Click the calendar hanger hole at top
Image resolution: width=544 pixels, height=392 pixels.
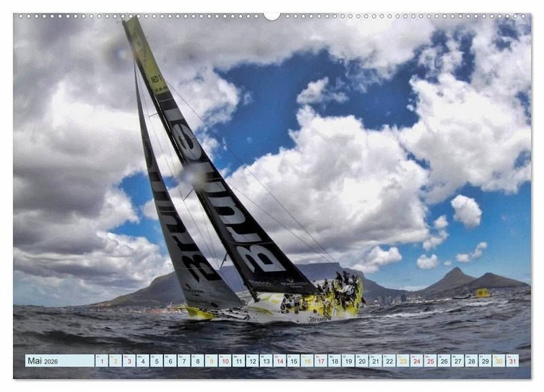click(272, 15)
